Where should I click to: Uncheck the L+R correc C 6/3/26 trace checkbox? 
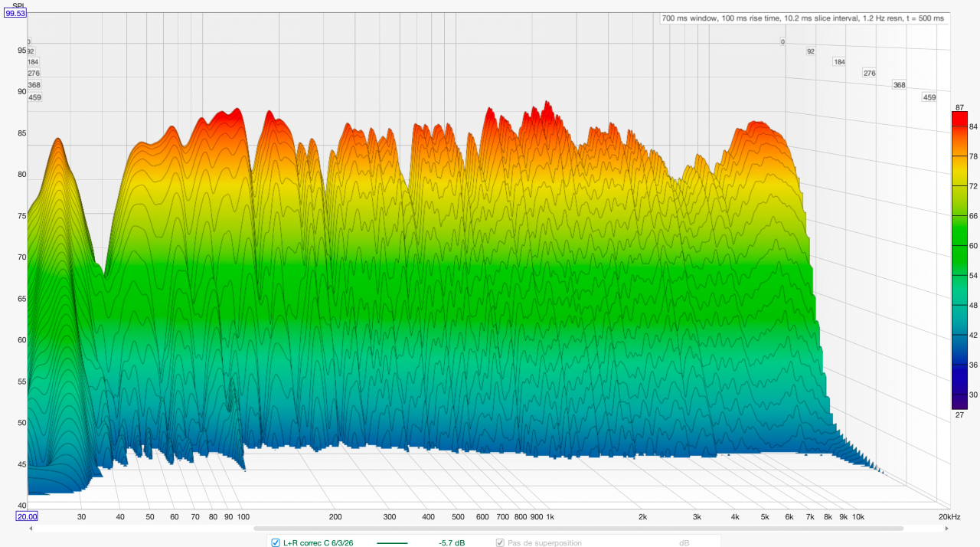click(276, 542)
